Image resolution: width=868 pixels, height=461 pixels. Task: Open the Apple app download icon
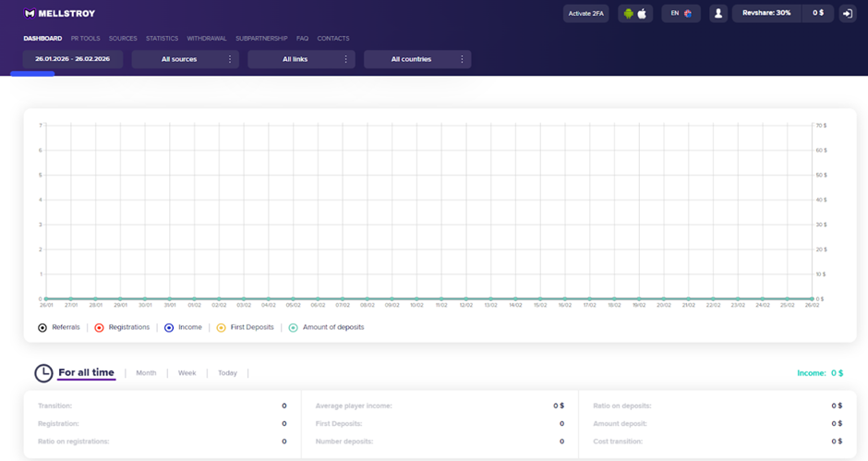tap(644, 14)
